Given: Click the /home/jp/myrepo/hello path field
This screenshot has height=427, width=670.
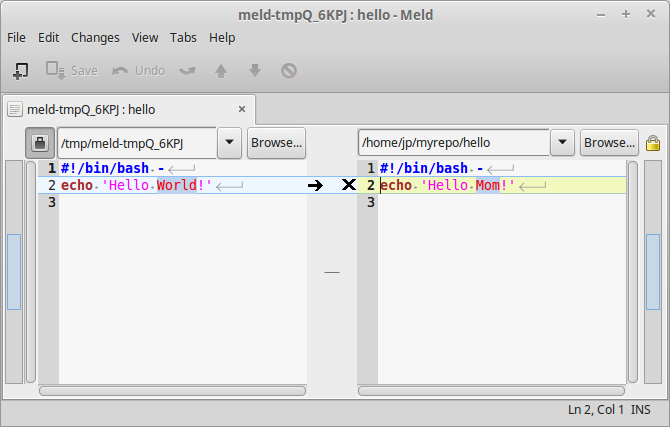Looking at the screenshot, I should 454,142.
